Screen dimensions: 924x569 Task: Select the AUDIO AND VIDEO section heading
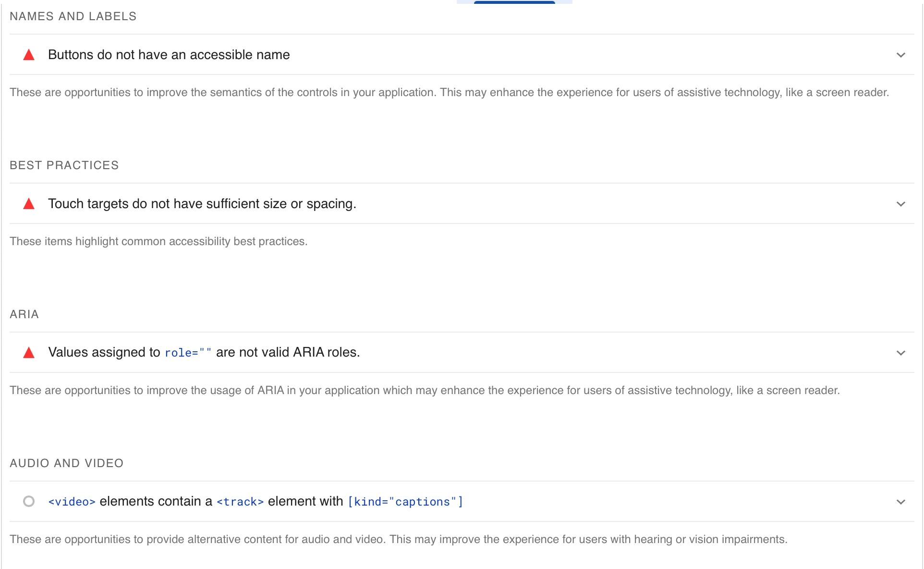pos(67,463)
